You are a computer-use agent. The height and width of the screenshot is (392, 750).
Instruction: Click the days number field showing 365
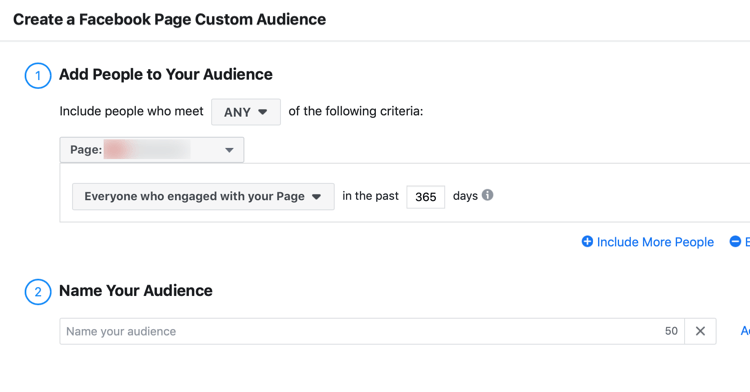tap(426, 197)
